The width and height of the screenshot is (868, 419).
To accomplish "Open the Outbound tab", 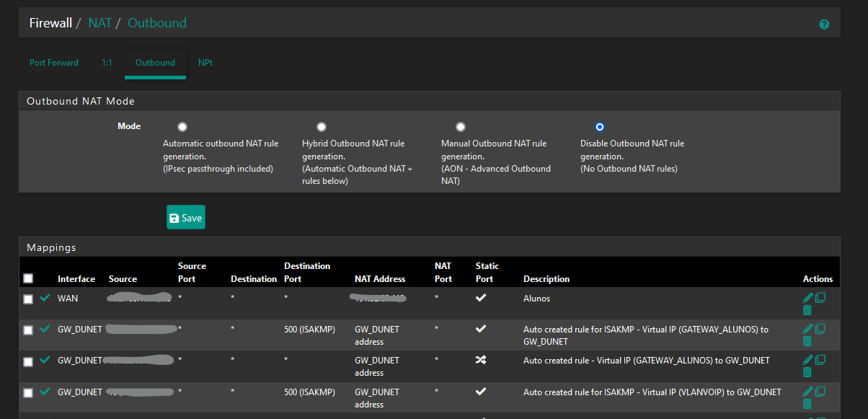I will click(x=155, y=63).
